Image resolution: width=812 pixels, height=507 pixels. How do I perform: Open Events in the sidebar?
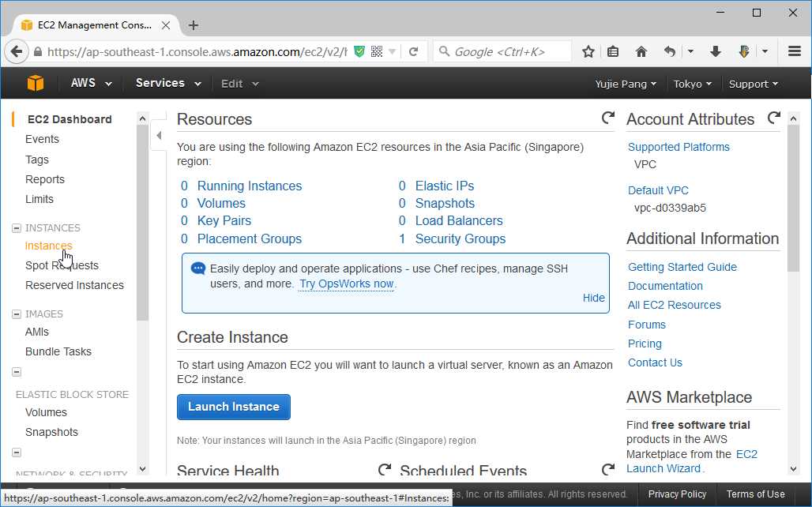(x=42, y=139)
